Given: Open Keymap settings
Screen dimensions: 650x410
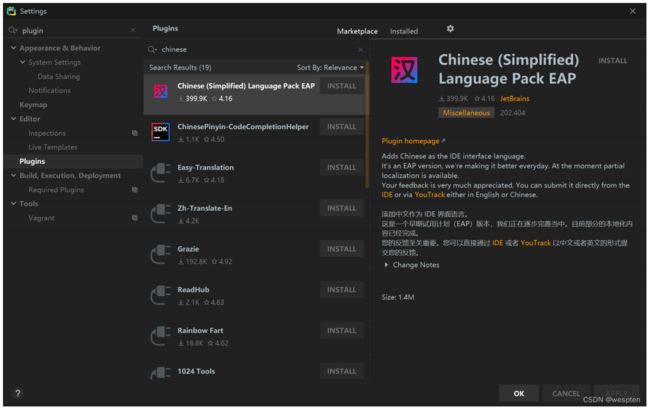Looking at the screenshot, I should point(33,105).
